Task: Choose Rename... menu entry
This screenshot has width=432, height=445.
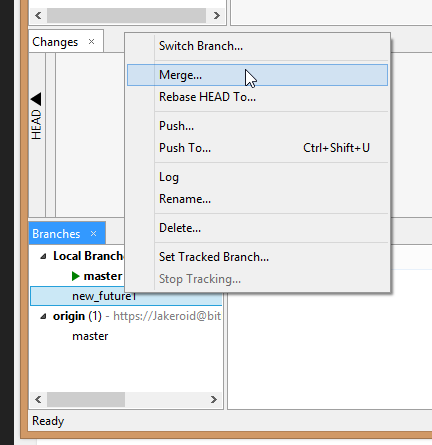Action: coord(257,199)
